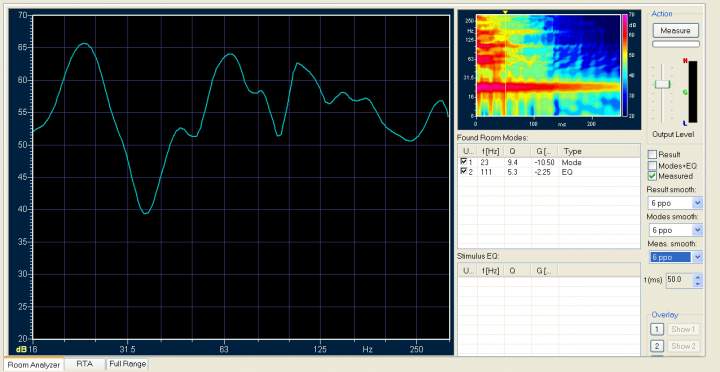Click the yellow time marker above the spectrogram

point(505,12)
